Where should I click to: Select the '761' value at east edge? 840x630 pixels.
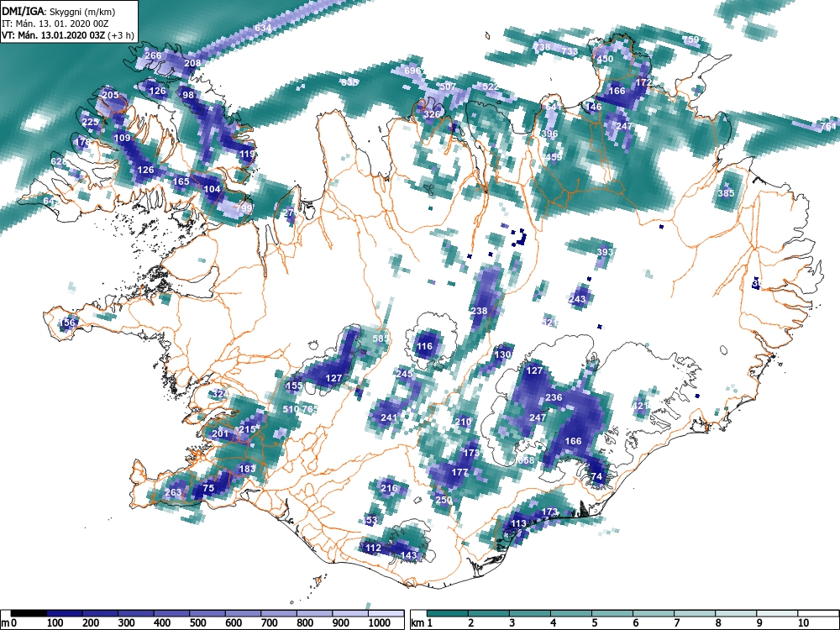coord(828,126)
